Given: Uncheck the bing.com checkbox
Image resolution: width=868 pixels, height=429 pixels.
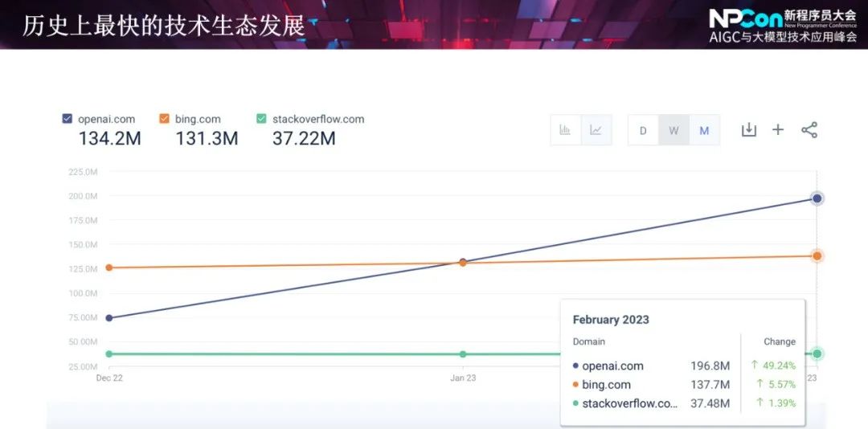Looking at the screenshot, I should click(x=164, y=118).
